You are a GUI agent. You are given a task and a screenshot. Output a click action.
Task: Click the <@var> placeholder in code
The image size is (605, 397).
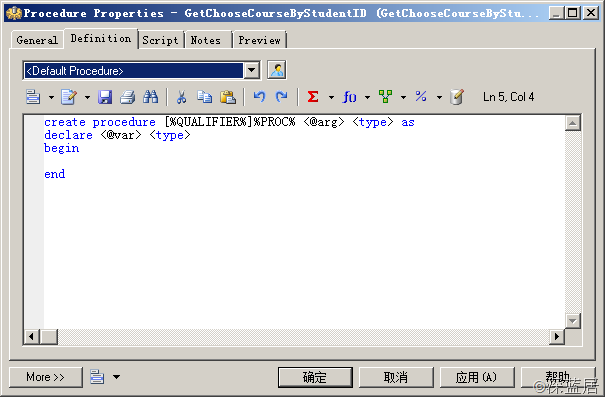click(121, 135)
